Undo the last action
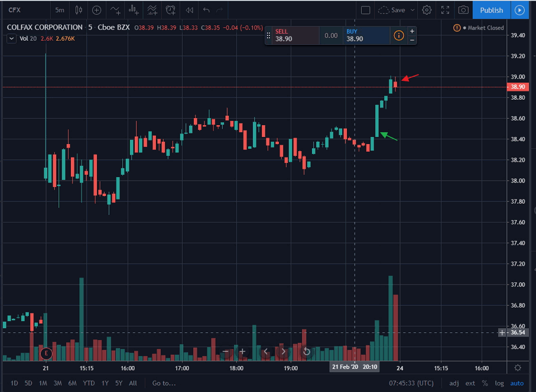Viewport: 536px width, 392px height. click(206, 10)
